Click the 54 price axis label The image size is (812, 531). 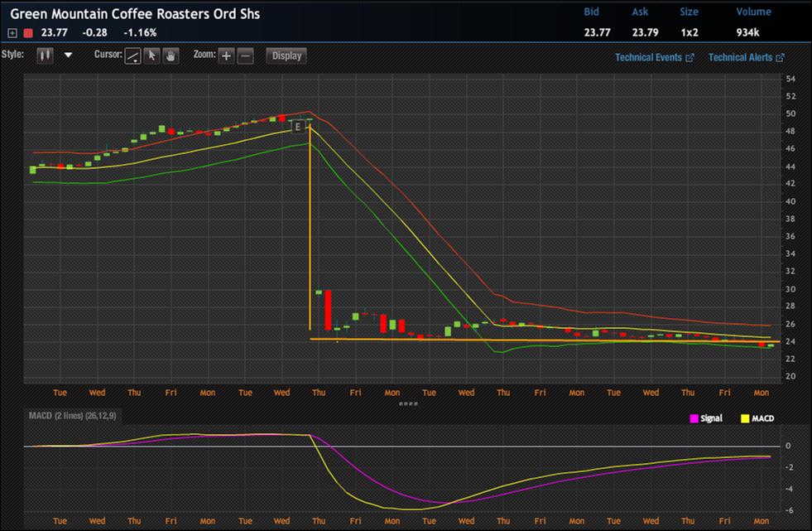pyautogui.click(x=790, y=79)
